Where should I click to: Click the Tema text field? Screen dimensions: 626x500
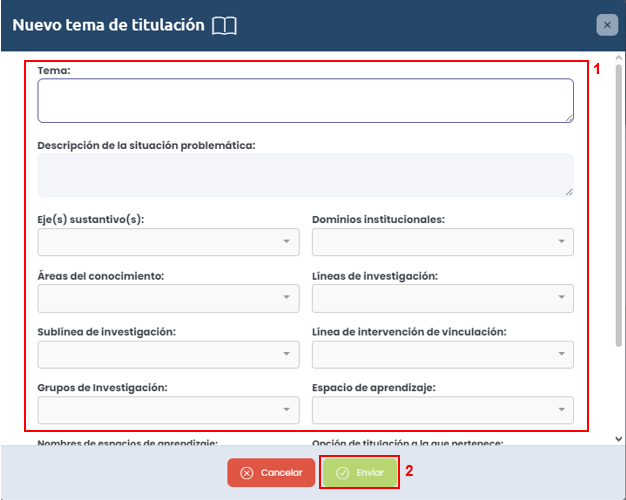(305, 101)
